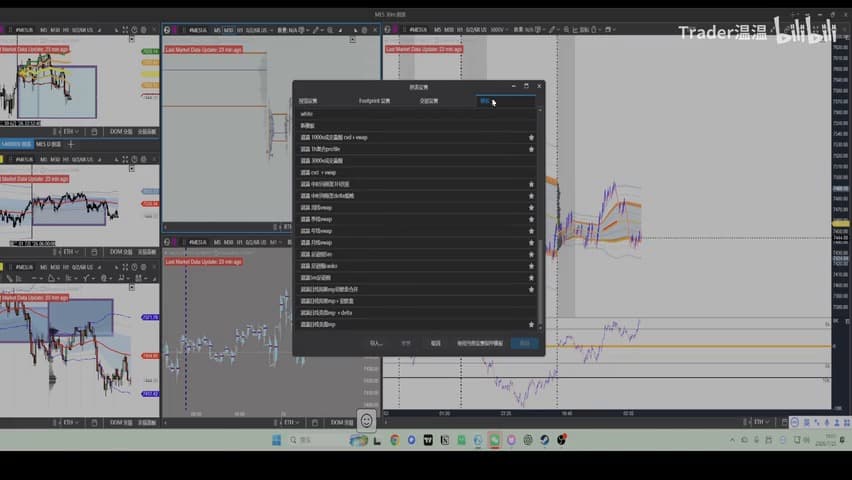Click the drawing pen tool in middle chart toolbar
Screen dimensions: 852x480
tap(316, 30)
